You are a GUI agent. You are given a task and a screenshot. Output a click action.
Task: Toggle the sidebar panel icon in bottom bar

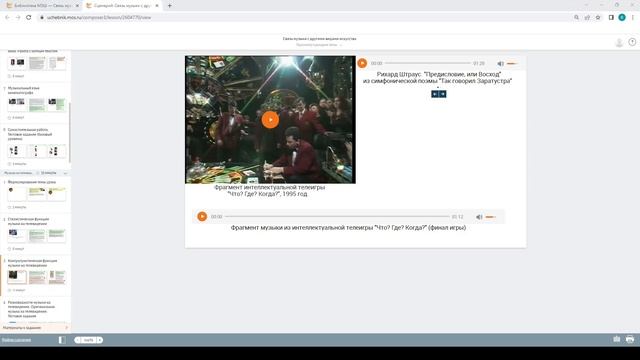(x=62, y=340)
